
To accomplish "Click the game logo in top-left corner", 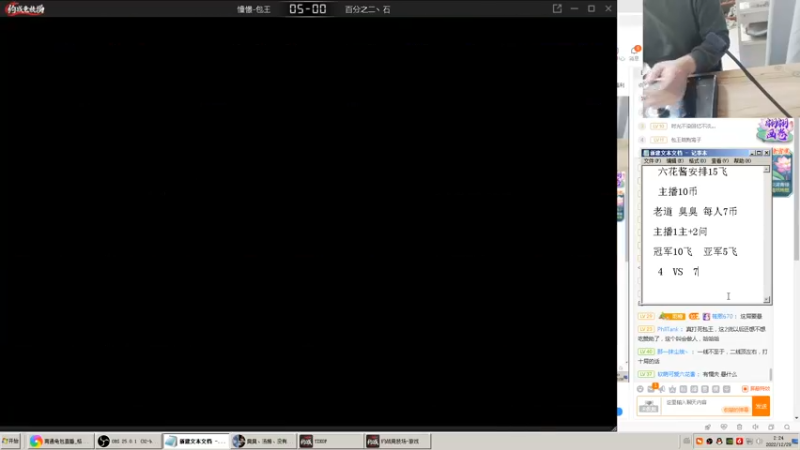I will click(x=25, y=9).
